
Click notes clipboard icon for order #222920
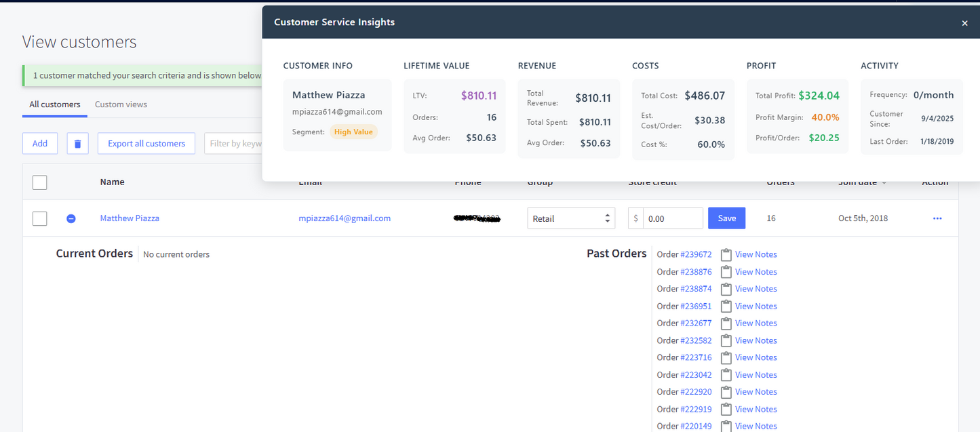tap(726, 392)
